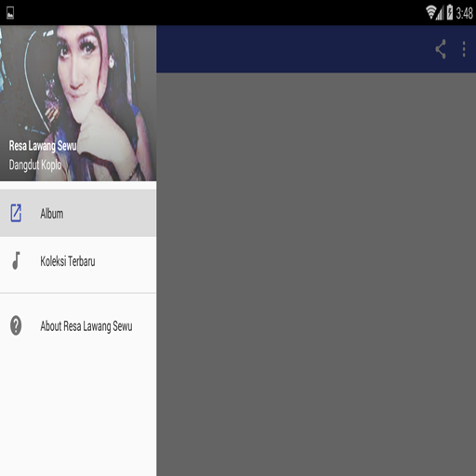Tap the Wi-Fi status icon
Viewport: 476px width, 476px height.
(430, 12)
